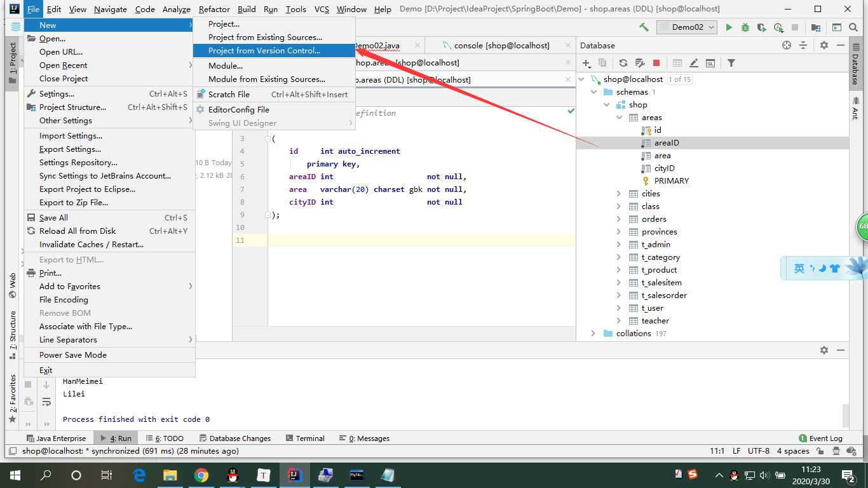868x488 pixels.
Task: Open Scratch File from New submenu
Action: point(274,94)
